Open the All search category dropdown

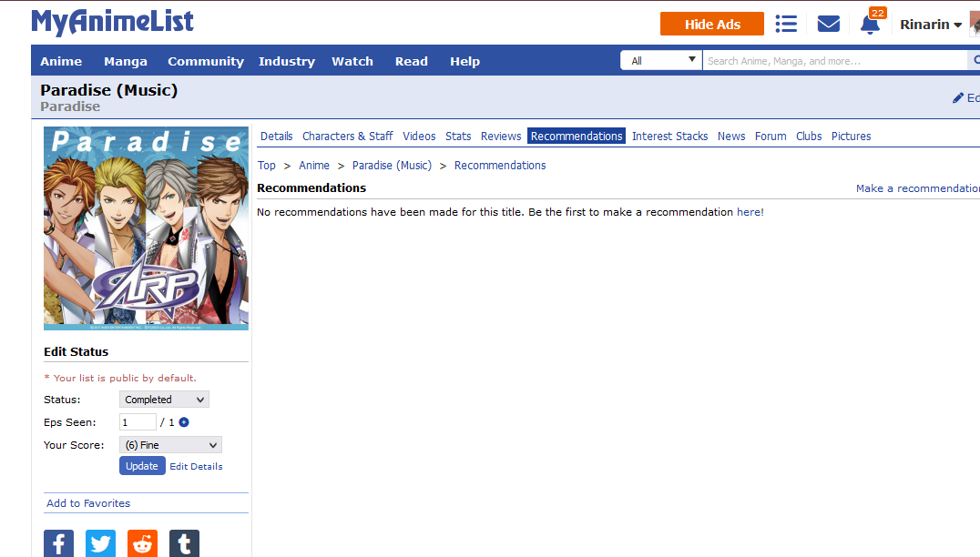[661, 61]
